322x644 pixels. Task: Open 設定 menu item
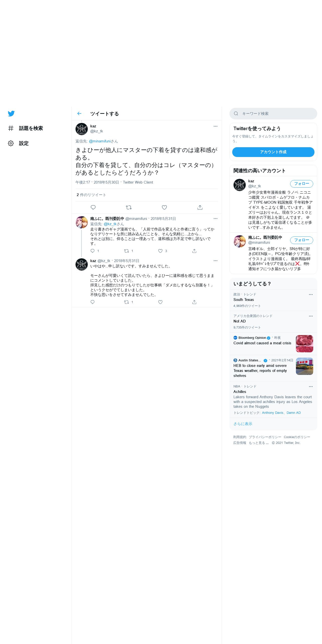[18, 143]
